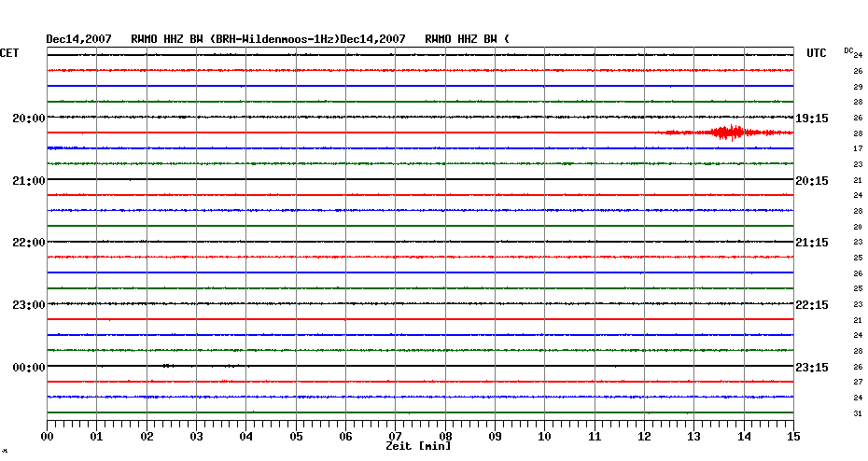Click minute-axis tick label 06
Screen dimensions: 868x461
click(346, 437)
